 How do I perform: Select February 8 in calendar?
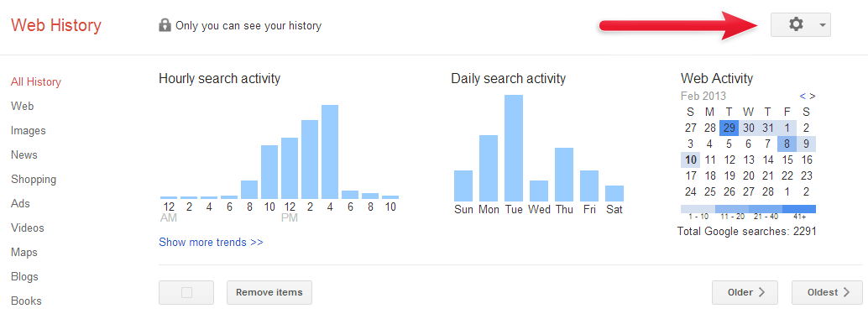(x=787, y=144)
